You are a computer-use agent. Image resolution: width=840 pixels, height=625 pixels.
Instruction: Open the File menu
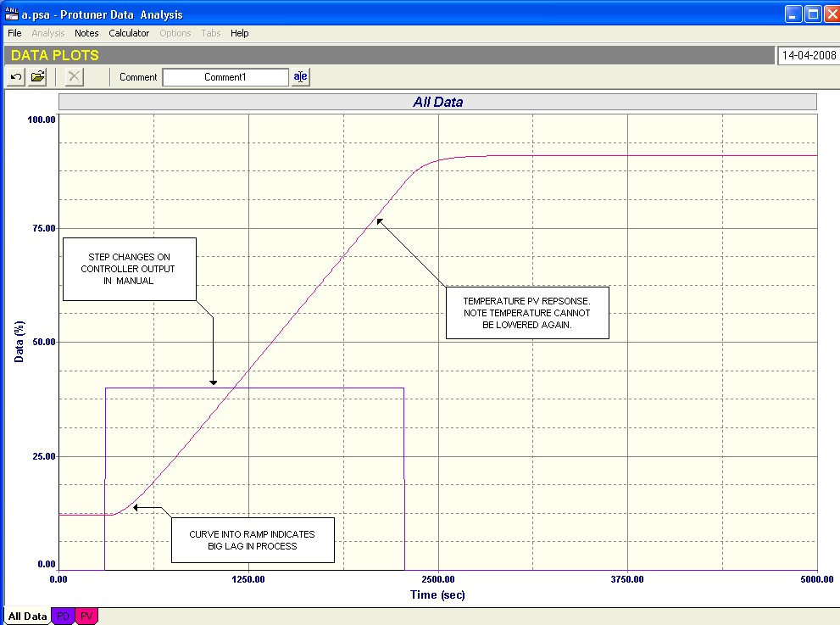14,33
